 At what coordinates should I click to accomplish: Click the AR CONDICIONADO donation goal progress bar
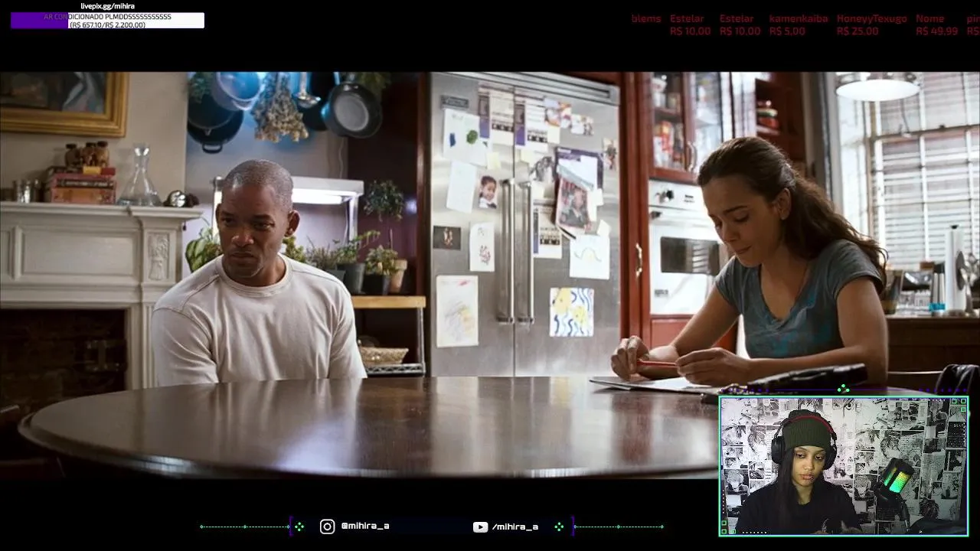(107, 21)
